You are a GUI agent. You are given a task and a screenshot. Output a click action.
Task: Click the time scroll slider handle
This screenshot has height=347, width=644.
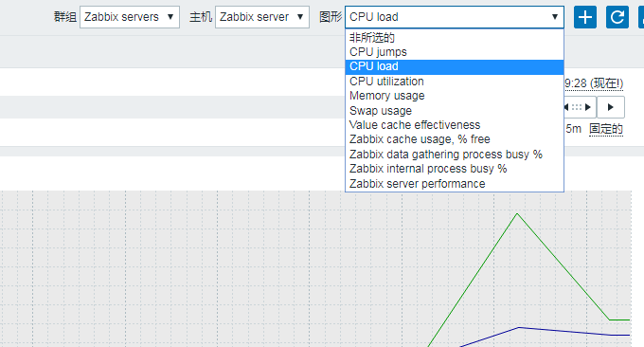coord(579,107)
